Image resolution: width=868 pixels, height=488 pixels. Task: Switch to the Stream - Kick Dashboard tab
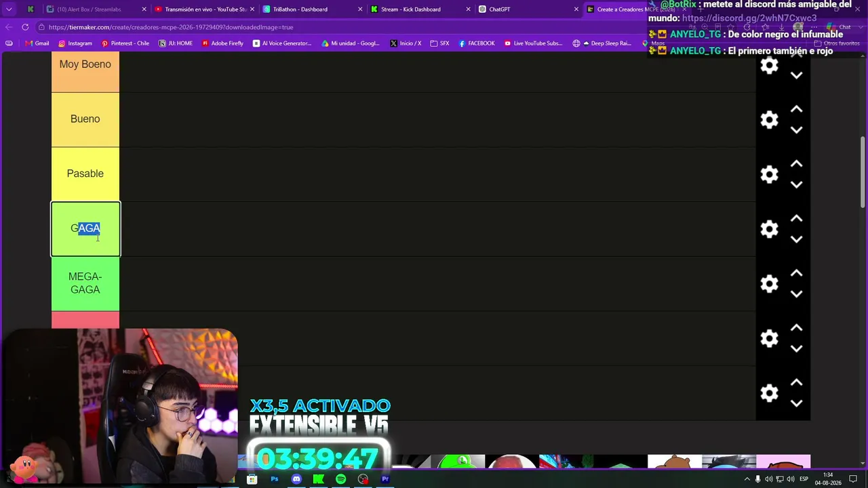point(420,9)
